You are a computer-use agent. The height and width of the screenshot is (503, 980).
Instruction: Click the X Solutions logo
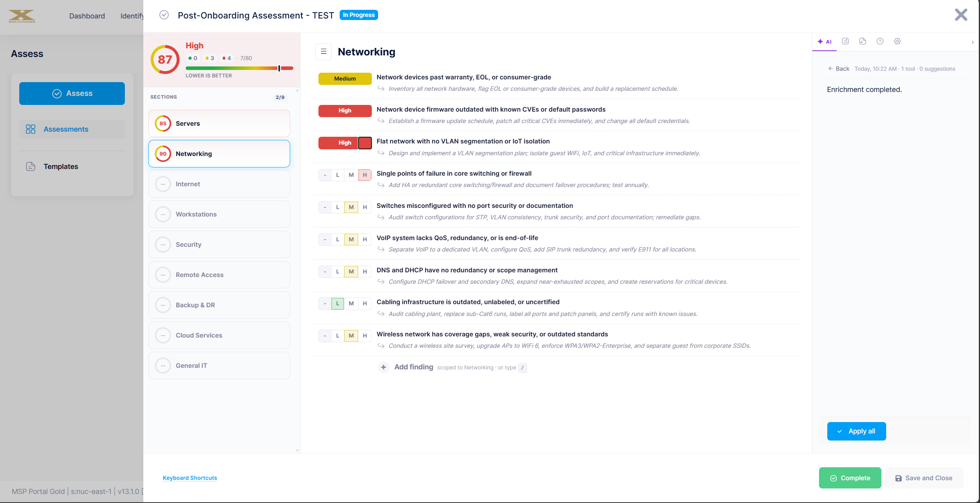[22, 16]
